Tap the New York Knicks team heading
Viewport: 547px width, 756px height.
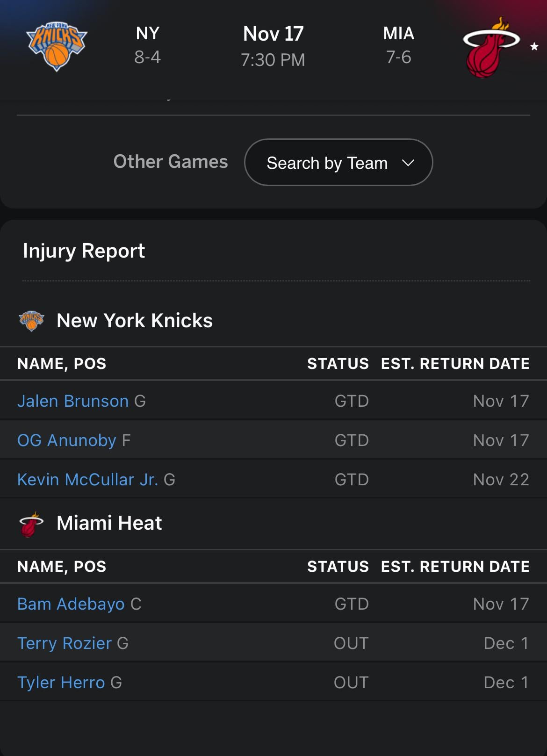pos(135,321)
